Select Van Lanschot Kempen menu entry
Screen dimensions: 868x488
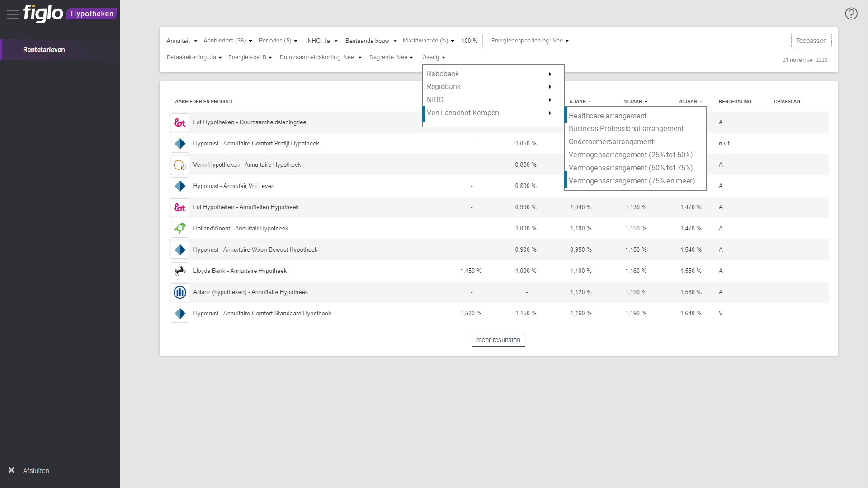tap(493, 113)
